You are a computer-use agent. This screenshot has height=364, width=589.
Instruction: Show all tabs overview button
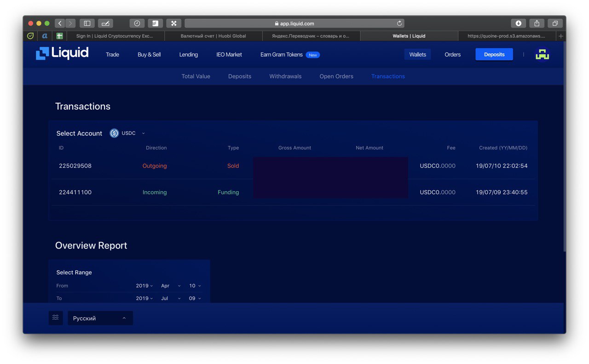(555, 23)
